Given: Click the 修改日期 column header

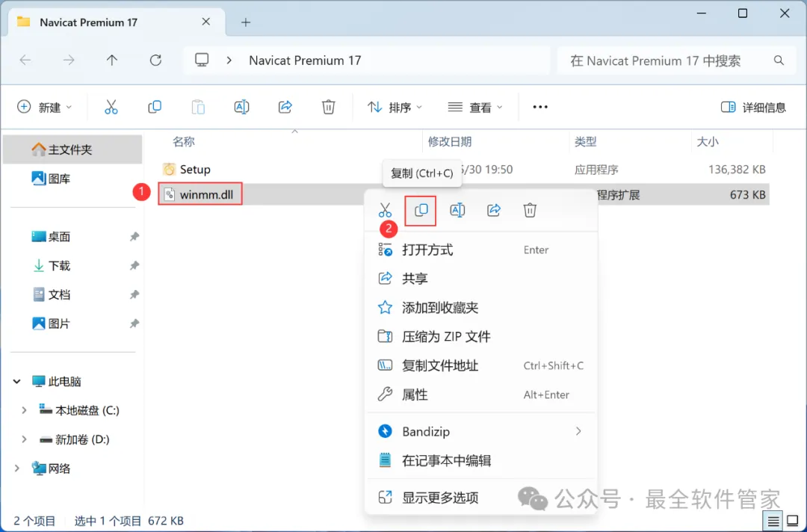Looking at the screenshot, I should point(449,141).
